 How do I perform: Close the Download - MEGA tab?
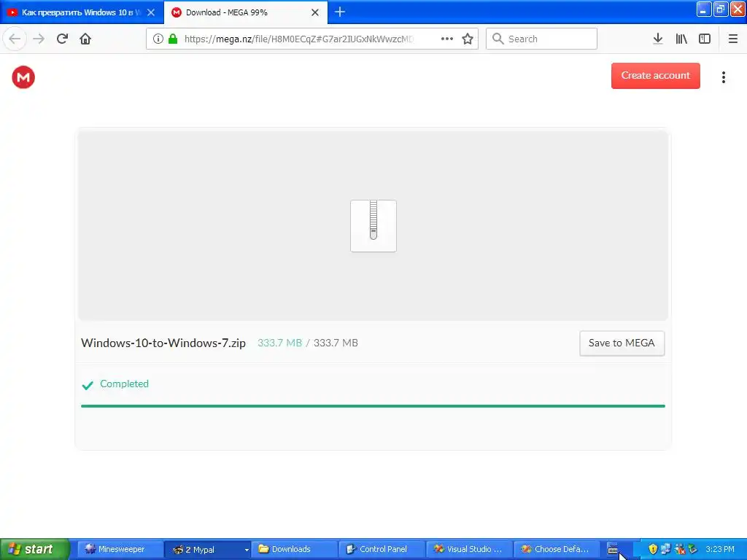(315, 12)
